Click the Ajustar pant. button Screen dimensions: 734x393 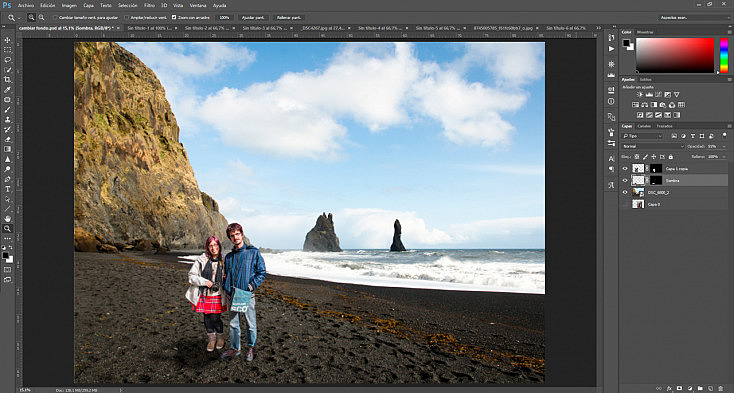pyautogui.click(x=253, y=17)
